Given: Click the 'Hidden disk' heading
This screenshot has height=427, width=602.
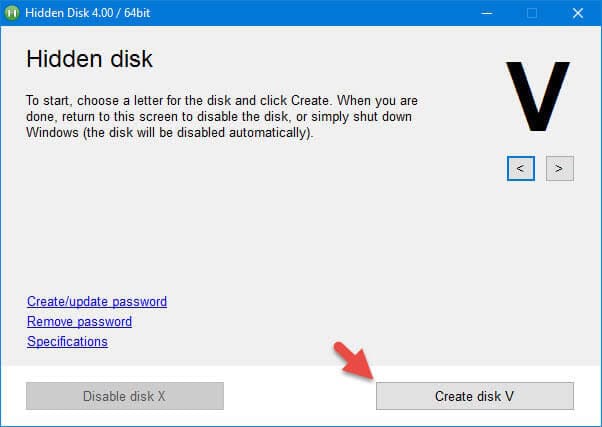Looking at the screenshot, I should [89, 59].
